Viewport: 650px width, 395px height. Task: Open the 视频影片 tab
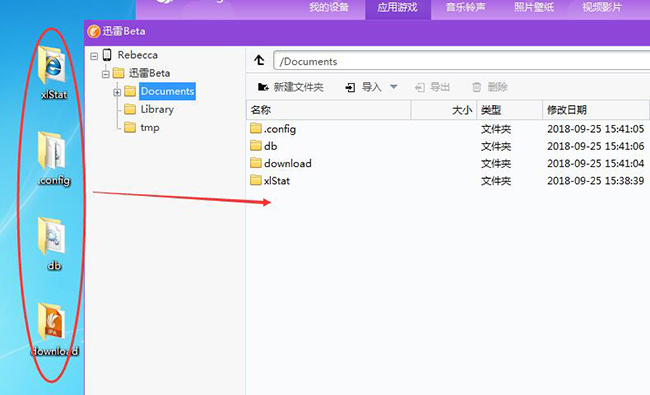point(602,7)
